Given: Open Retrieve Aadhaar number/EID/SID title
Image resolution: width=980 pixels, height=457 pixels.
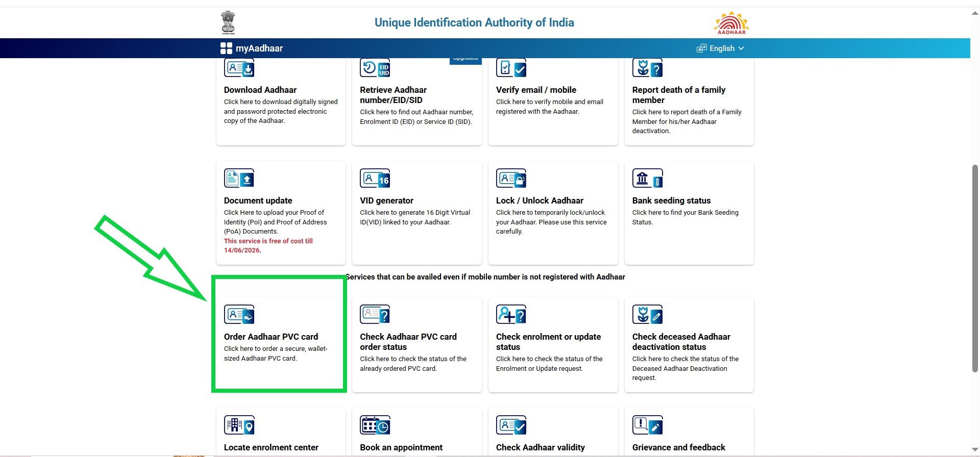Looking at the screenshot, I should pos(393,95).
